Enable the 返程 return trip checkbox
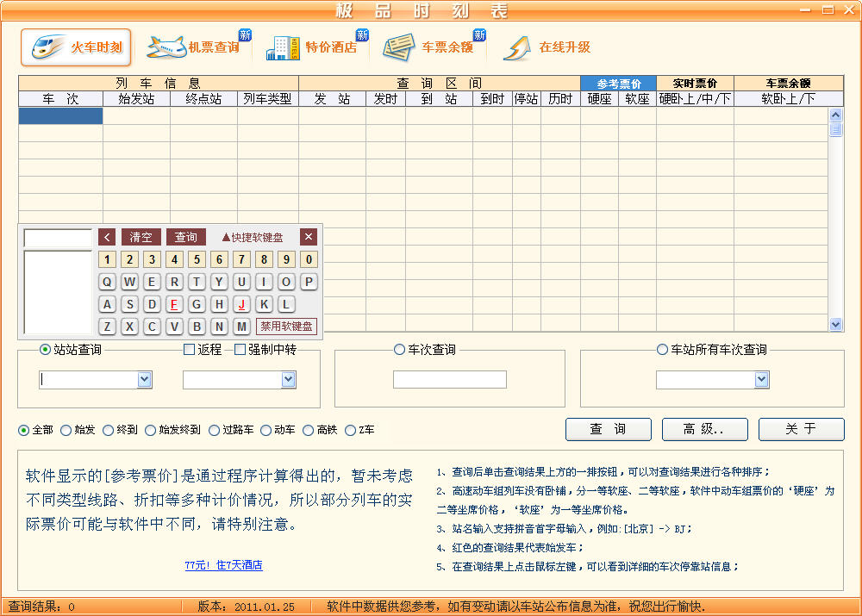The image size is (862, 616). (190, 350)
